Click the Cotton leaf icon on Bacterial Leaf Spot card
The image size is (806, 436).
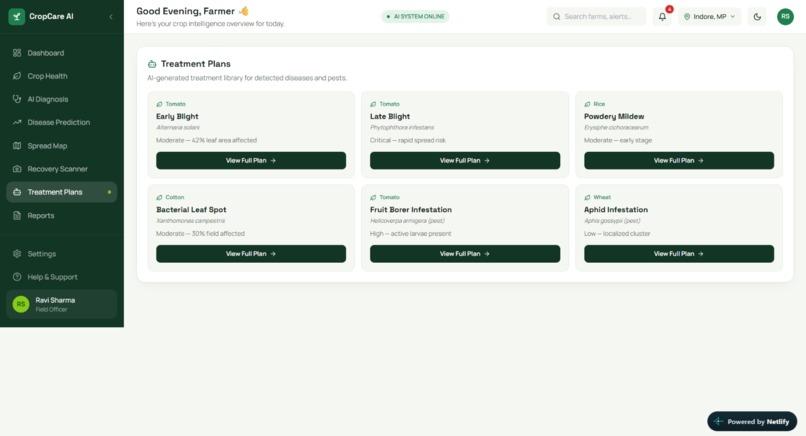pyautogui.click(x=159, y=197)
